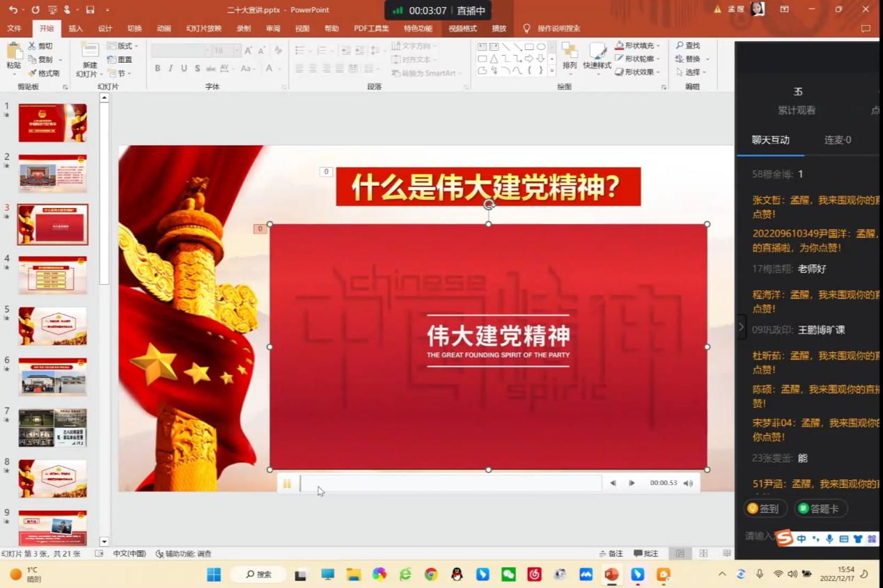Screen dimensions: 883x588
Task: Open the Layout (版式) dropdown
Action: click(x=124, y=46)
